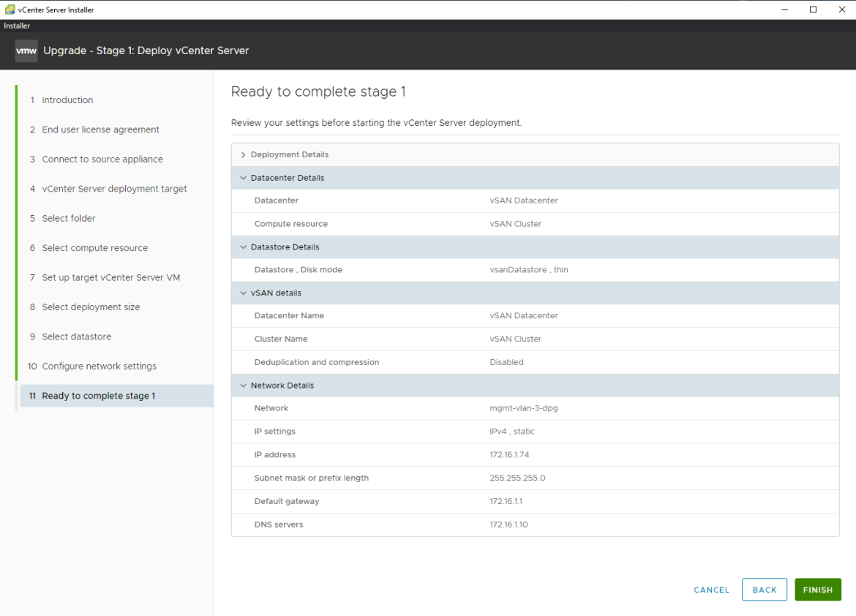Image resolution: width=856 pixels, height=616 pixels.
Task: Select the End user license agreement step
Action: (x=100, y=129)
